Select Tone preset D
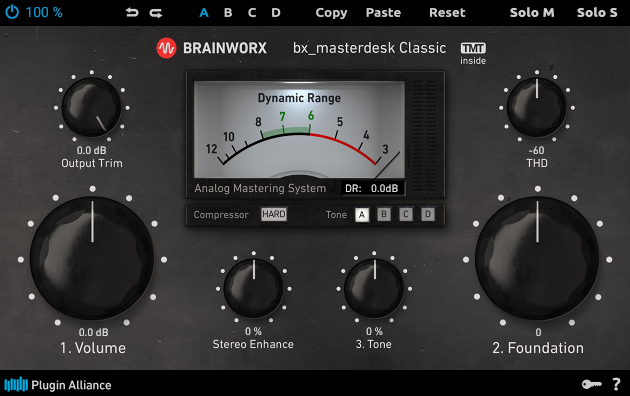The width and height of the screenshot is (630, 396). [428, 214]
